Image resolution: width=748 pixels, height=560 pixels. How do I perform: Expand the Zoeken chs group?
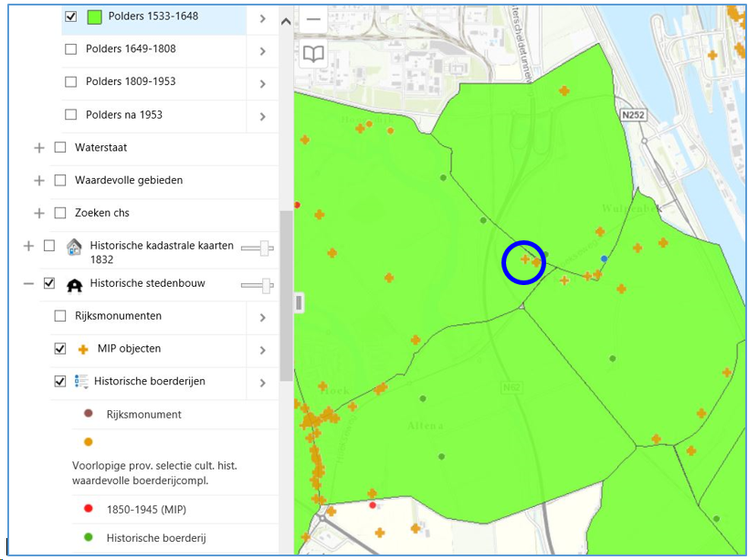tap(39, 213)
